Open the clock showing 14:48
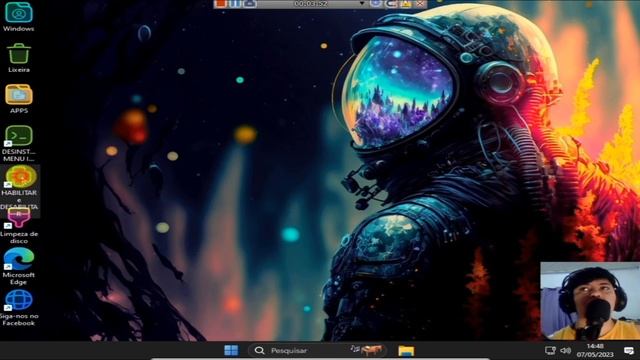The height and width of the screenshot is (360, 640). [595, 350]
